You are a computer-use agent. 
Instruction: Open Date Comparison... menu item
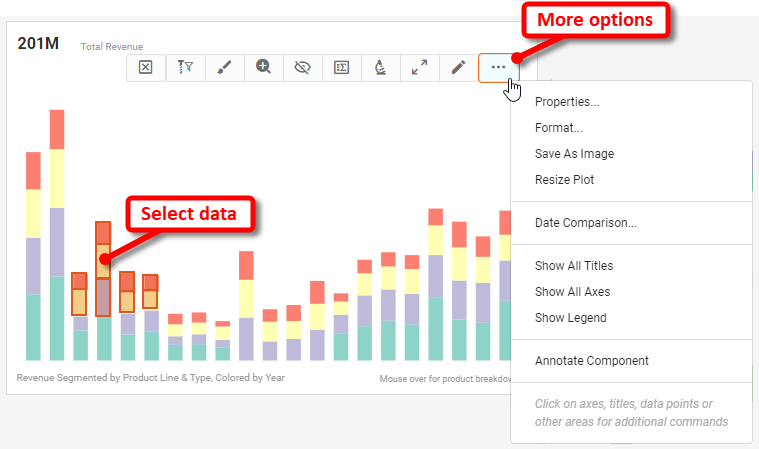pos(585,223)
